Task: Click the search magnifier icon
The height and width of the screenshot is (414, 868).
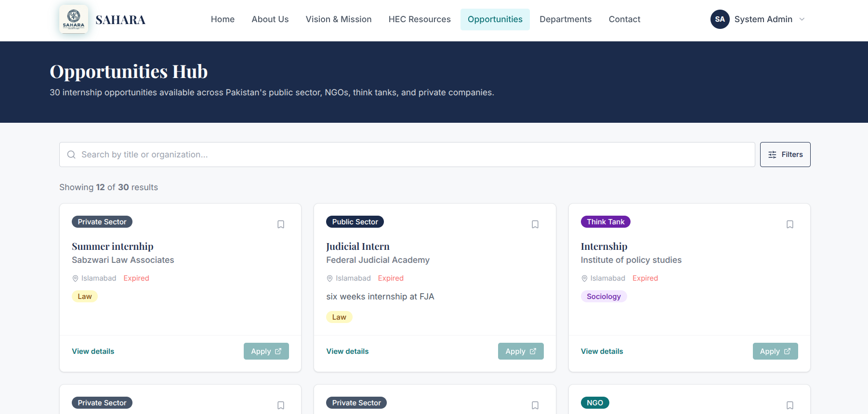Action: (71, 155)
